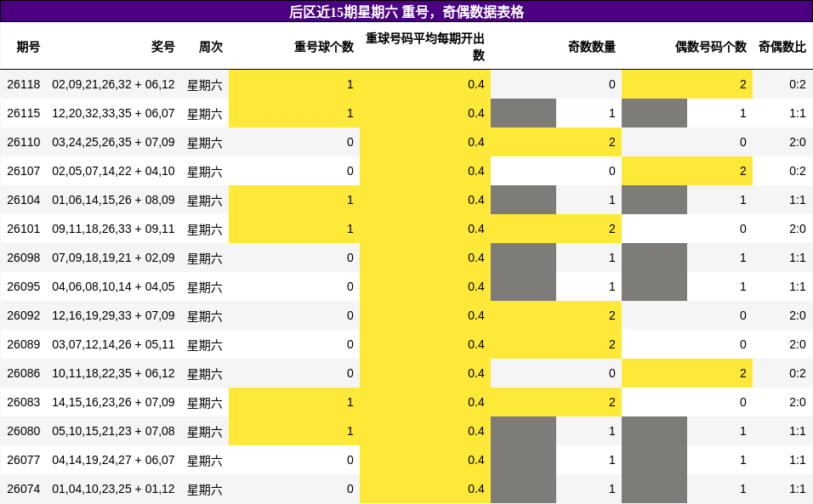Click winning numbers 12,20,32,33,35 + 06,07

(x=114, y=113)
